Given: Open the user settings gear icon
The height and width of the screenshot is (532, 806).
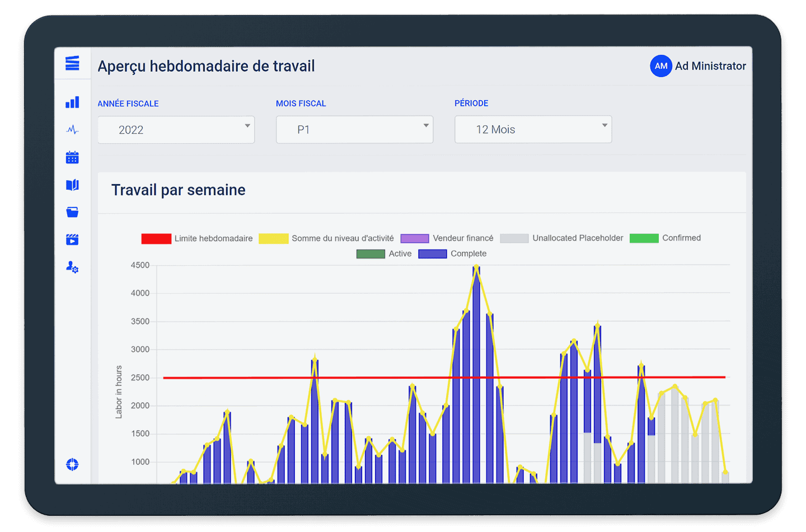Looking at the screenshot, I should tap(72, 267).
